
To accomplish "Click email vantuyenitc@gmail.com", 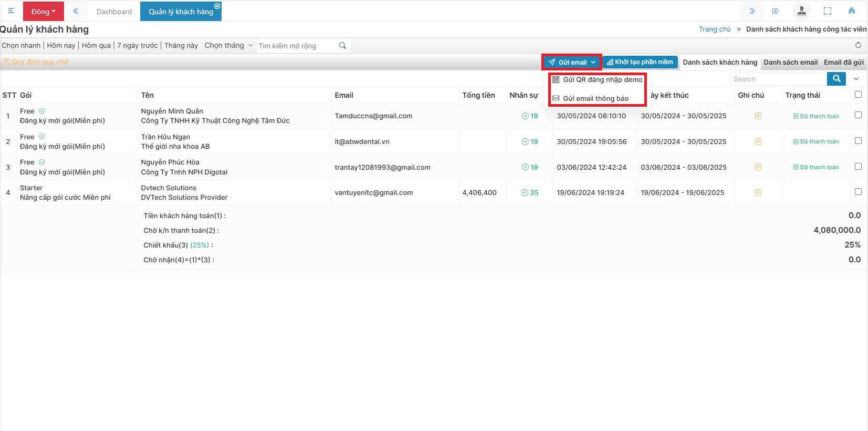I will point(374,193).
